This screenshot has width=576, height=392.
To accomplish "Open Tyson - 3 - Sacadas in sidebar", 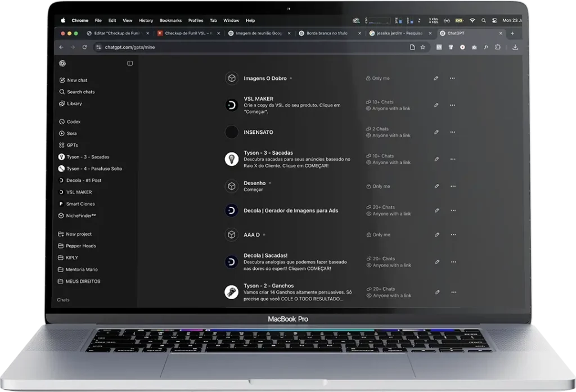I will click(x=84, y=157).
